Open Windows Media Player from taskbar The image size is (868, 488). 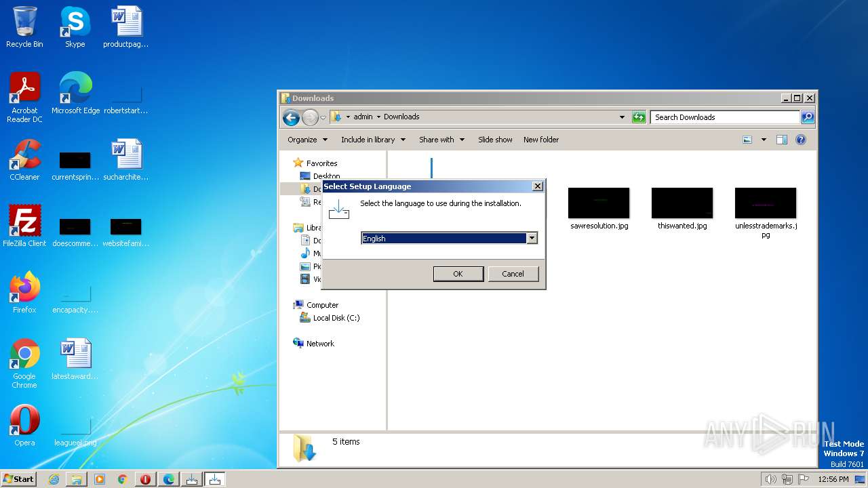100,479
